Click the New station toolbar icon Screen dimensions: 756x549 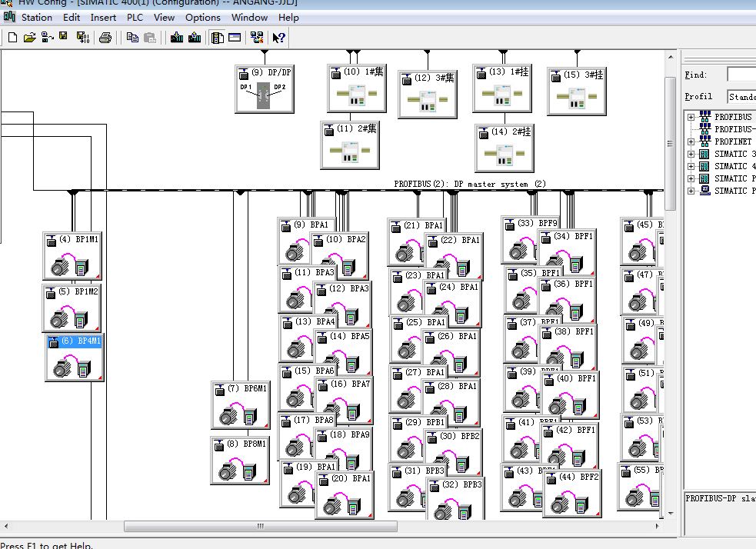tap(13, 38)
